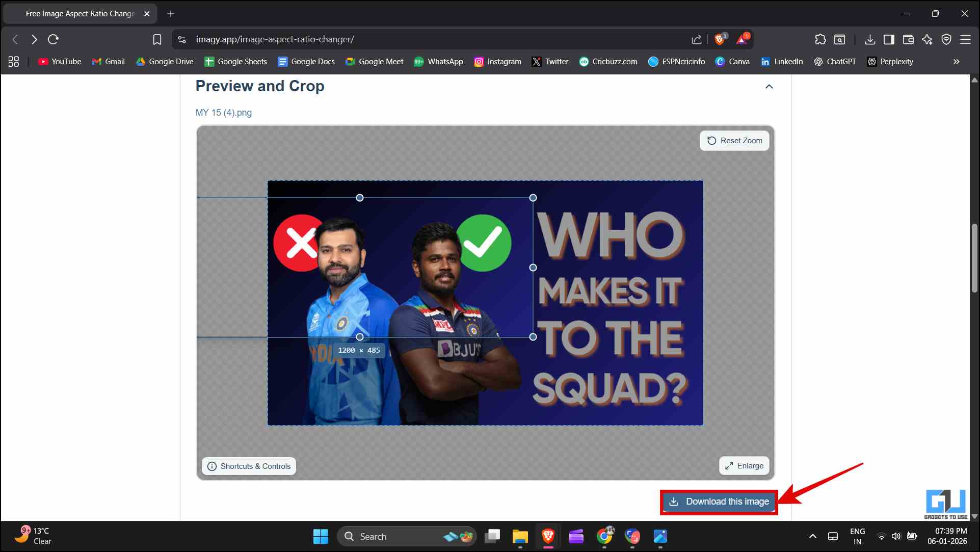Click Download this image button

click(x=719, y=502)
